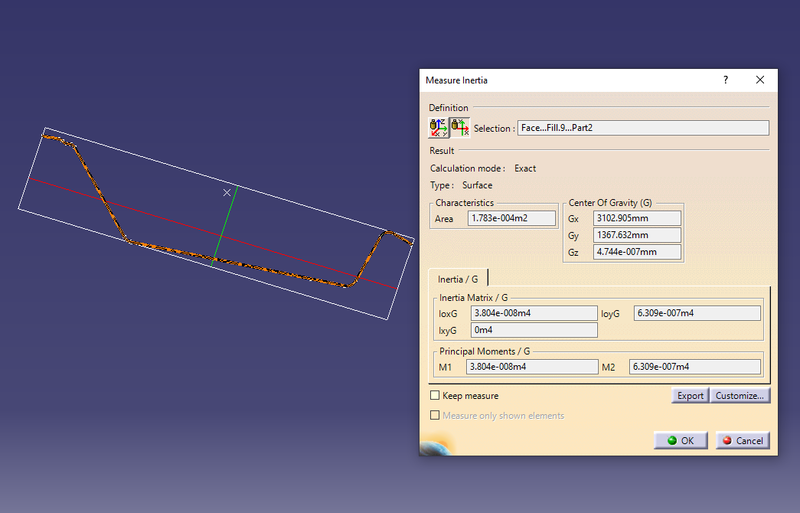Click the Area value field
The image size is (800, 513).
pos(511,218)
